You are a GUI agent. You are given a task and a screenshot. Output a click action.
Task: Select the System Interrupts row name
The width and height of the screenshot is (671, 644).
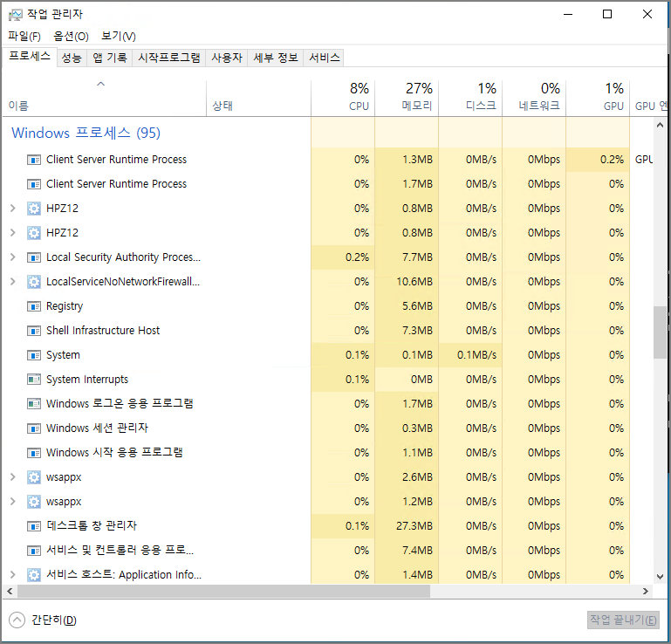pos(87,380)
